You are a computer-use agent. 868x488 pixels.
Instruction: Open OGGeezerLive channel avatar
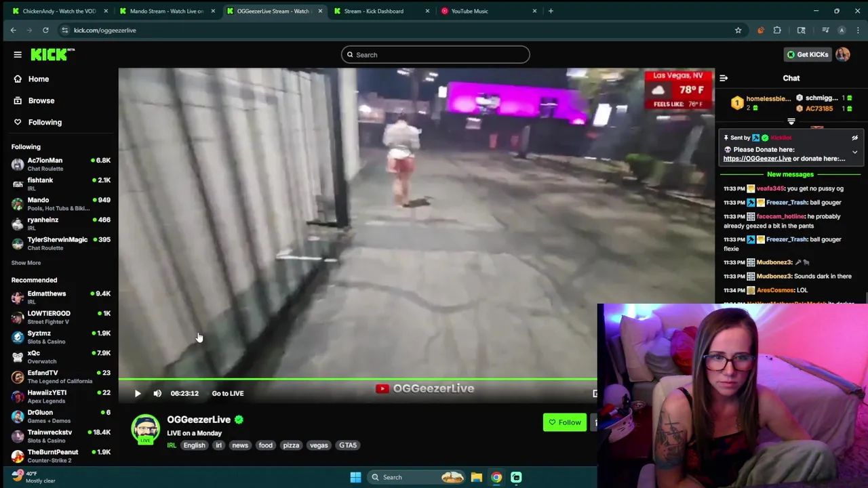[145, 428]
